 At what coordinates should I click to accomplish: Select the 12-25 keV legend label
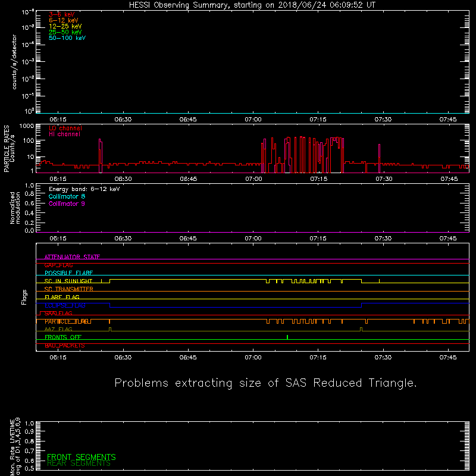[65, 26]
